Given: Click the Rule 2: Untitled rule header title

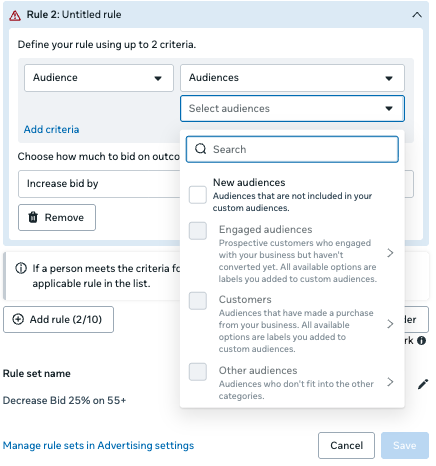Looking at the screenshot, I should click(x=74, y=15).
